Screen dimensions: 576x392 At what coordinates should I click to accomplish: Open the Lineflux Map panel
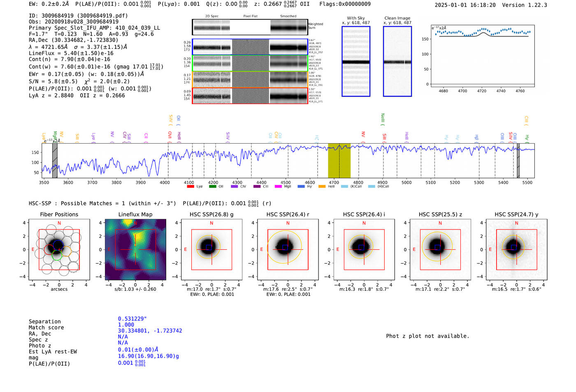(135, 249)
